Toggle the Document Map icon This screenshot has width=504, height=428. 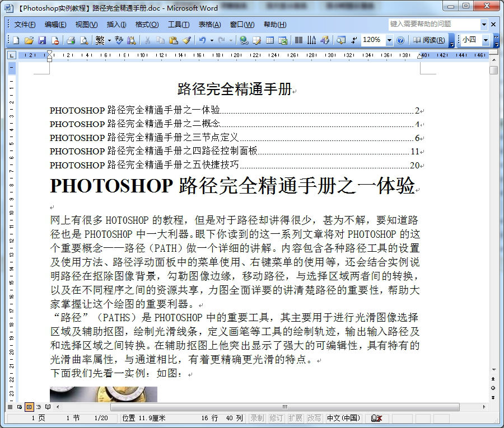(340, 40)
